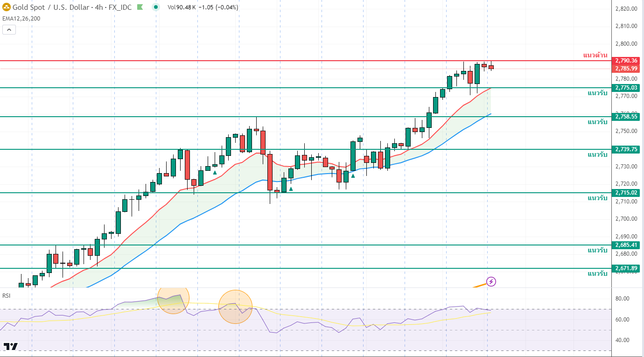The width and height of the screenshot is (644, 357).
Task: Click the current price label 2,785.99
Action: click(626, 69)
